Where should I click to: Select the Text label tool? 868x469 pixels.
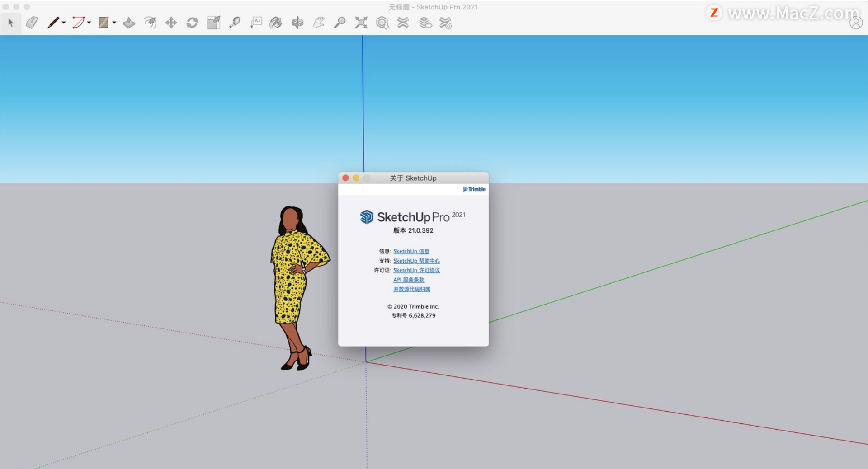point(256,23)
